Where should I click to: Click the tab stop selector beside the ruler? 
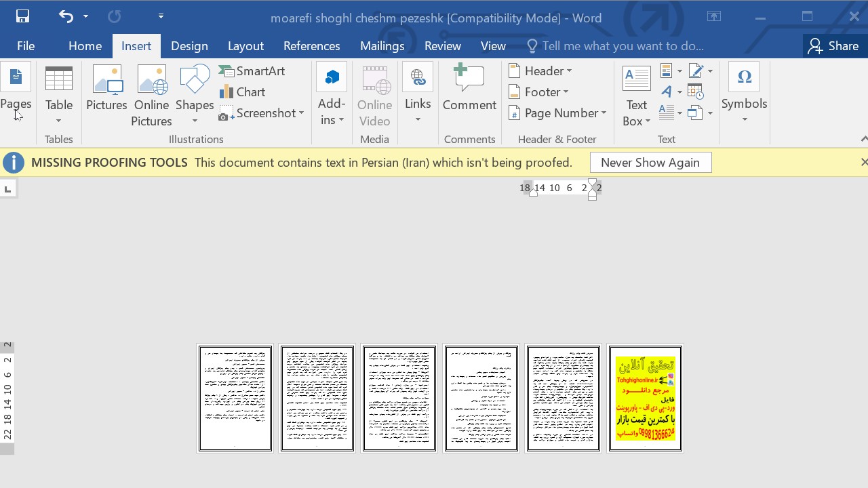(7, 189)
